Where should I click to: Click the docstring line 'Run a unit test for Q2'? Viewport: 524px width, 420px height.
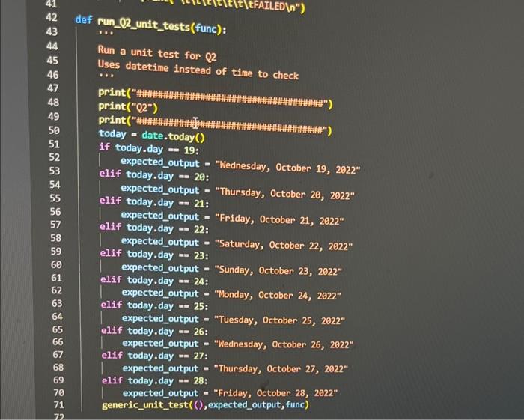pos(156,53)
